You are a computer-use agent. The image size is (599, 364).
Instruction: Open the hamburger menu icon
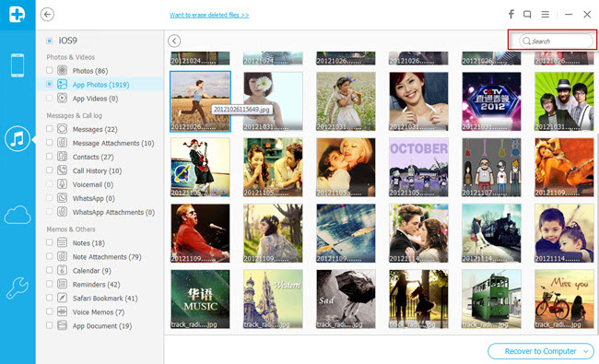click(x=546, y=15)
